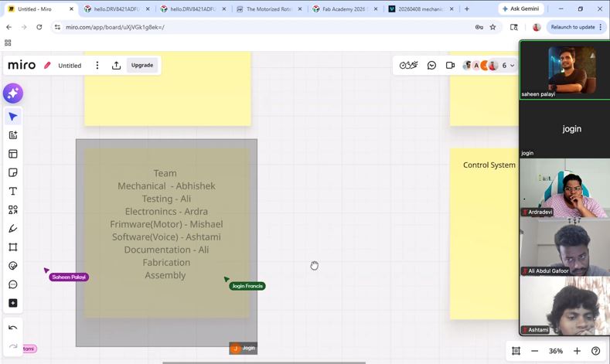
Task: Open the Shapes and lines tool
Action: [x=13, y=209]
